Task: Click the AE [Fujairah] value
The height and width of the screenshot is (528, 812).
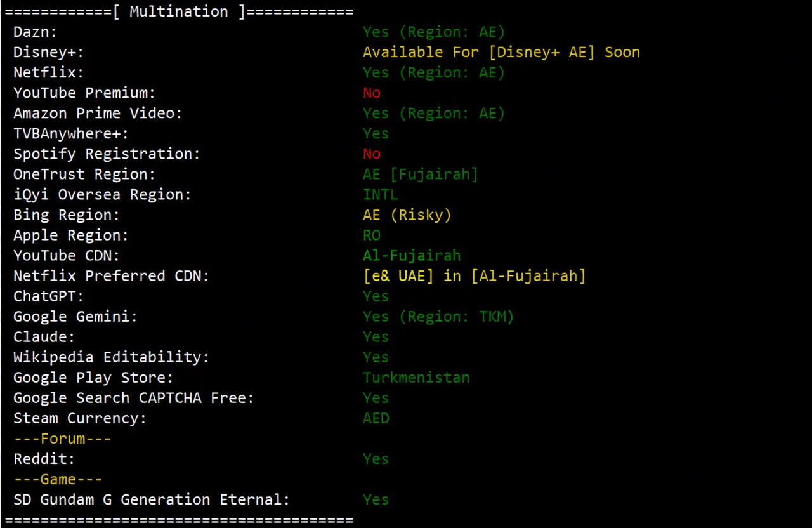Action: (421, 174)
